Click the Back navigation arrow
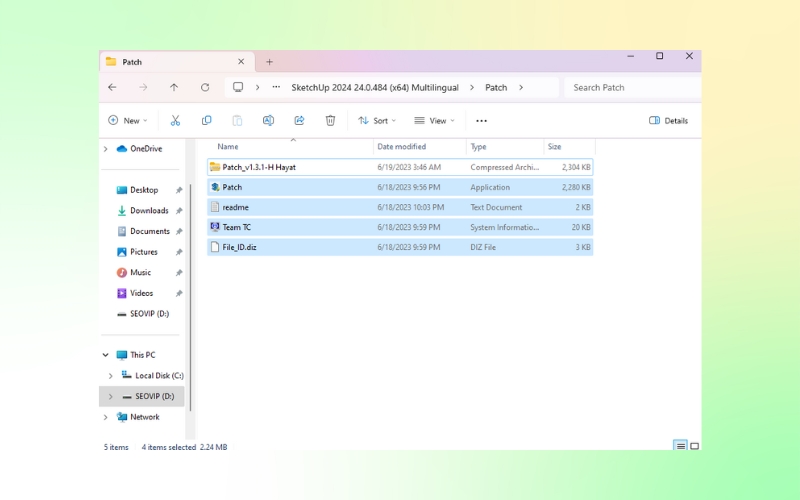Screen dimensions: 800x500 point(112,87)
